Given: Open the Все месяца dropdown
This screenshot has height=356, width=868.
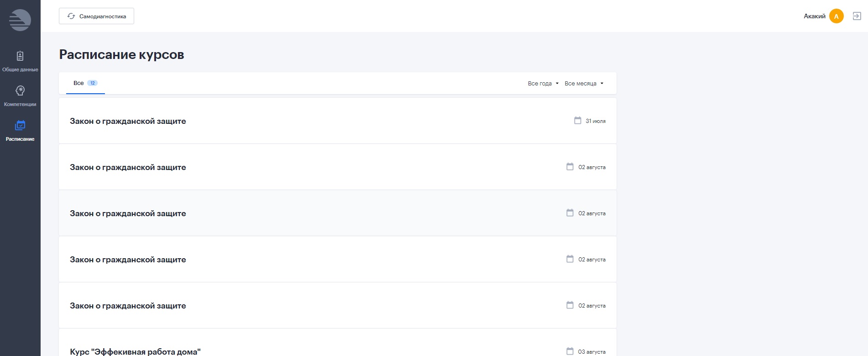Looking at the screenshot, I should point(584,83).
